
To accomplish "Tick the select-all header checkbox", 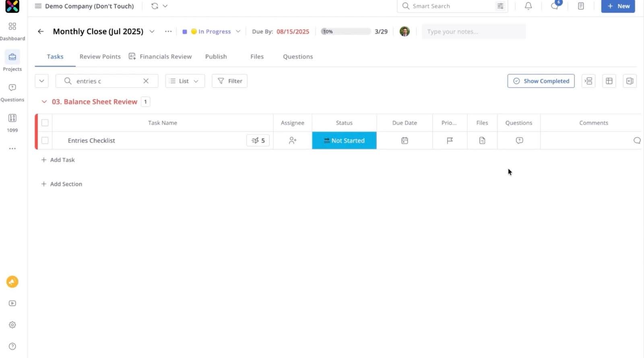I will click(45, 123).
